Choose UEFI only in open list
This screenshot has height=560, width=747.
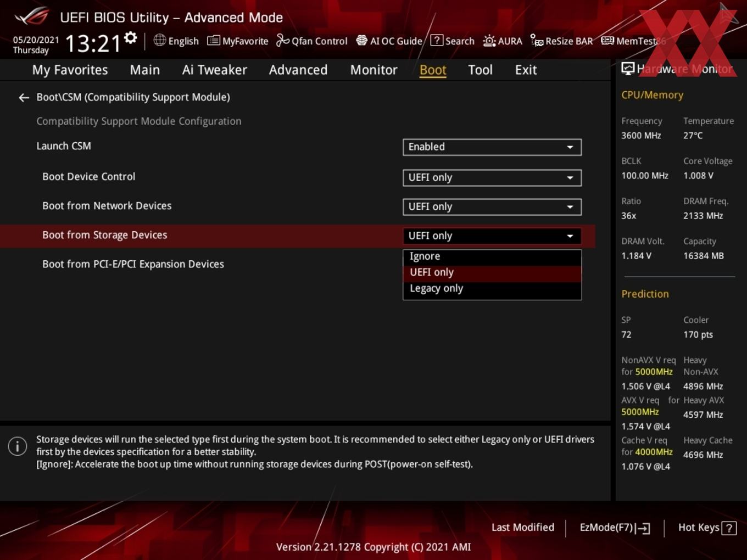click(492, 272)
